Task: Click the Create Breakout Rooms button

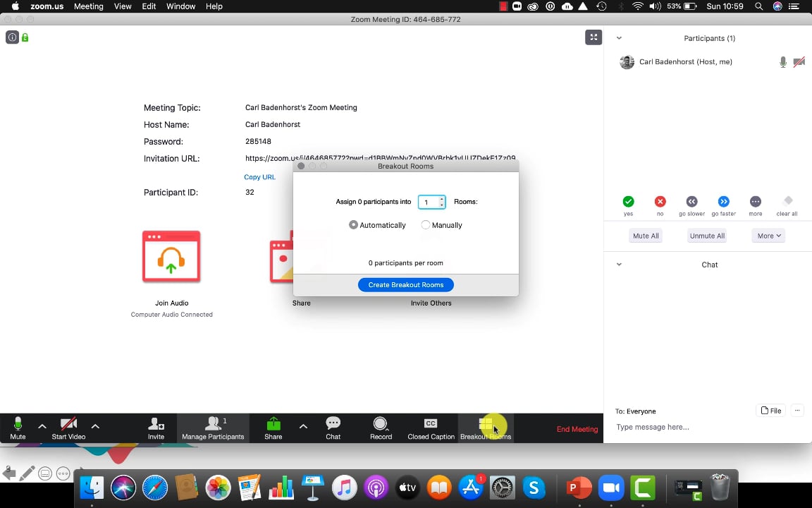Action: click(x=406, y=284)
